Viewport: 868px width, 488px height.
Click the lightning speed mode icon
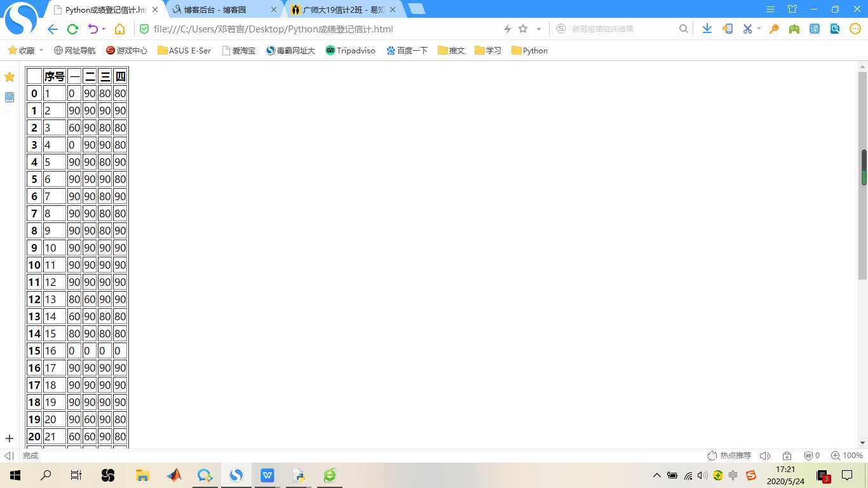click(x=507, y=29)
